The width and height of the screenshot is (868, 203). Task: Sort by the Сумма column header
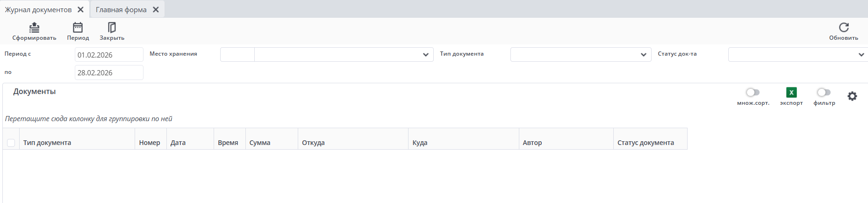(260, 143)
